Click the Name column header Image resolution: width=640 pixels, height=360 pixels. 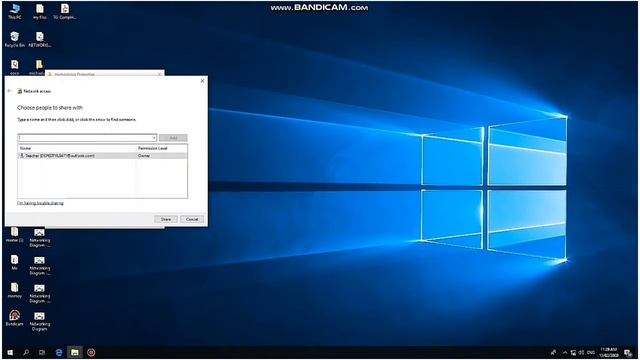click(x=77, y=148)
